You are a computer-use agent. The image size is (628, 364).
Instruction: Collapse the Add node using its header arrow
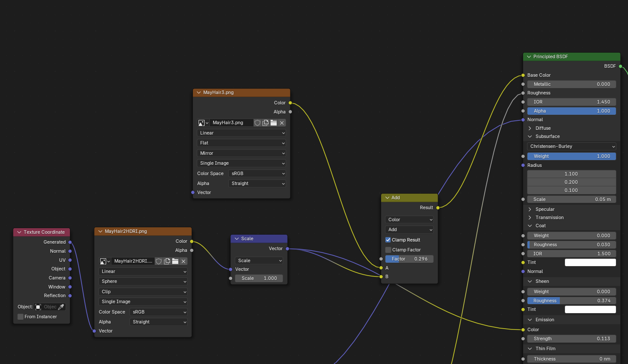[x=387, y=198]
